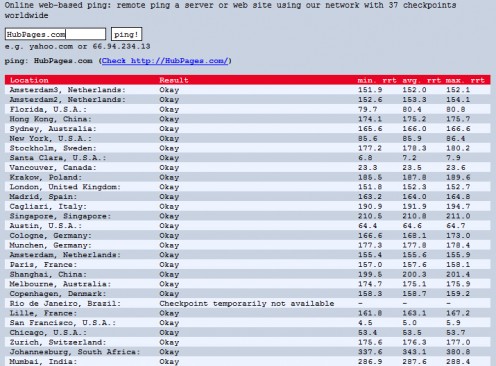
Task: Select the London, United Kingdom location
Action: [x=65, y=187]
